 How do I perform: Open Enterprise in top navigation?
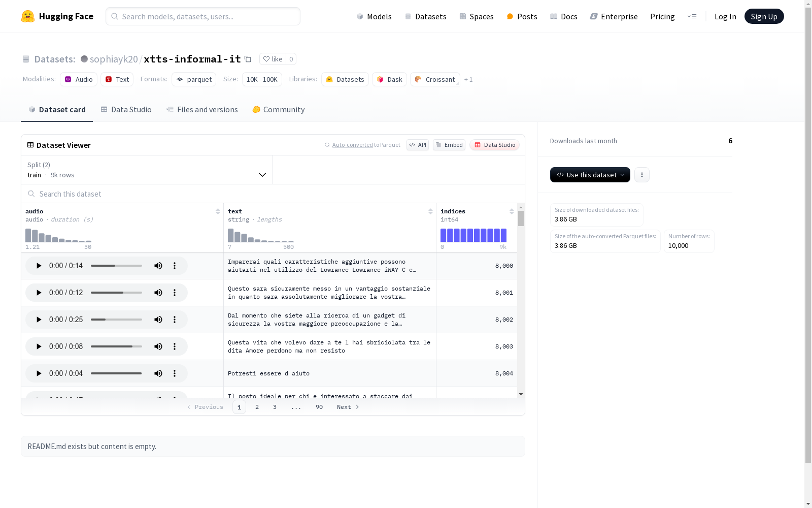click(614, 16)
